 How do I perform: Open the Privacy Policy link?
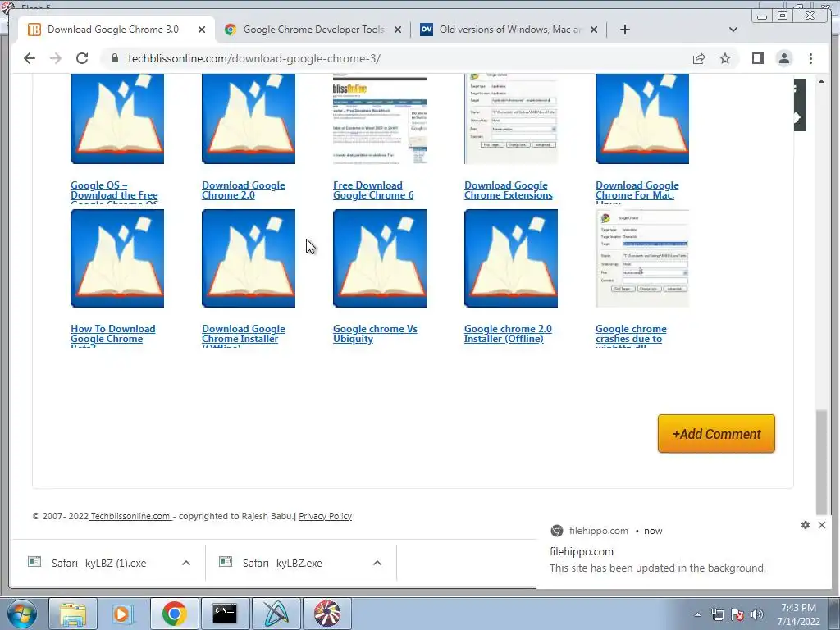tap(325, 516)
